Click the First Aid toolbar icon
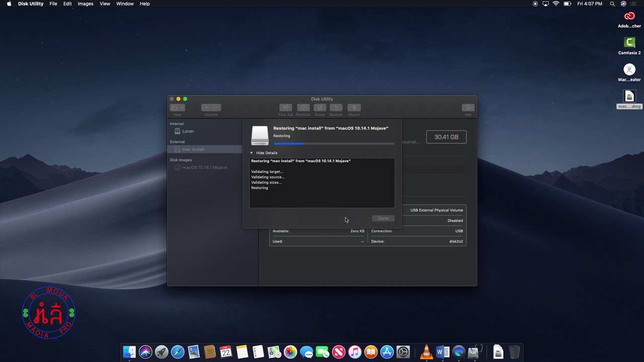The image size is (644, 362). point(285,108)
